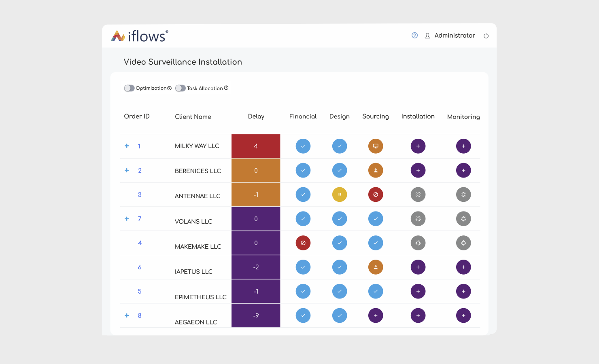The image size is (599, 364).
Task: Open order ID 6 link
Action: coord(140,267)
